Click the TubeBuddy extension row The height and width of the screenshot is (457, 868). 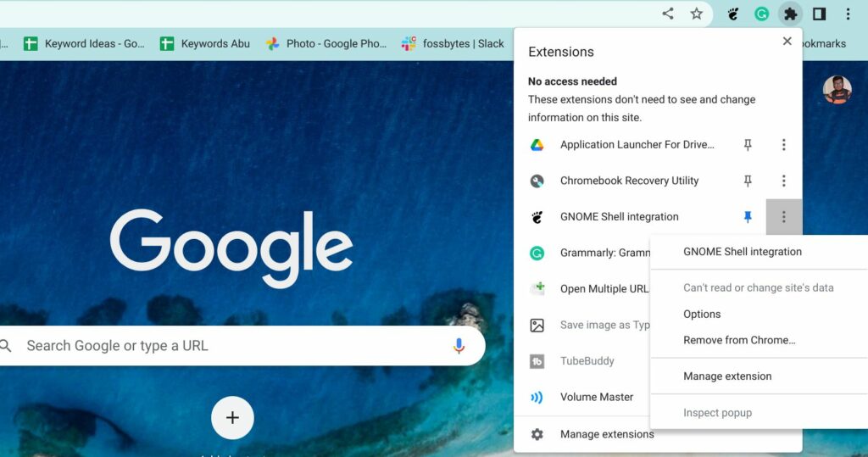click(x=586, y=360)
